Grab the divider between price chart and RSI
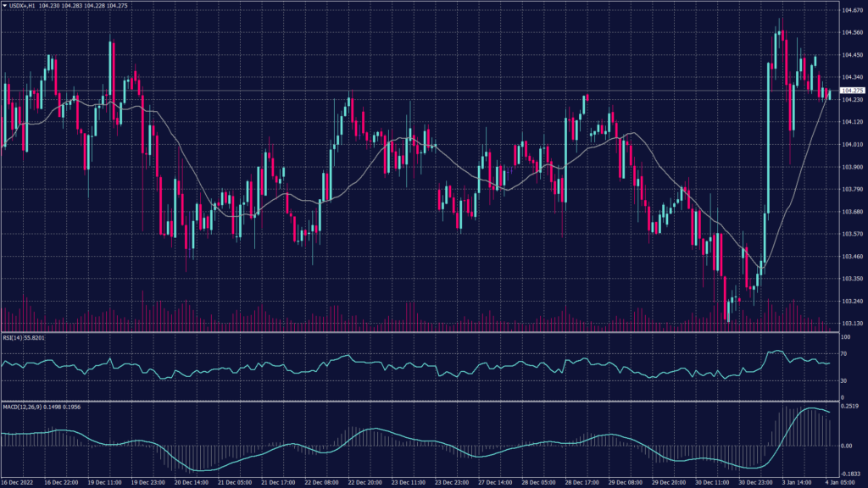This screenshot has width=868, height=488. click(424, 332)
